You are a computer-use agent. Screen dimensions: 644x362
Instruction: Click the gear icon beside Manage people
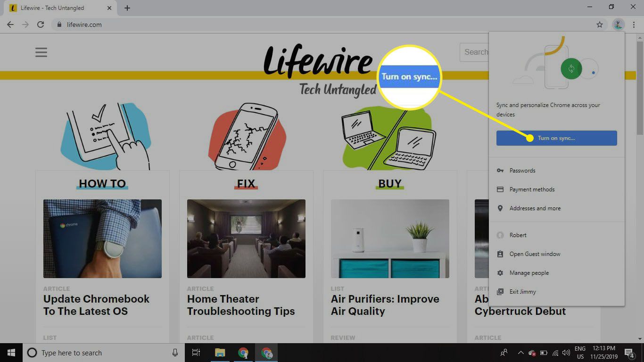[500, 273]
